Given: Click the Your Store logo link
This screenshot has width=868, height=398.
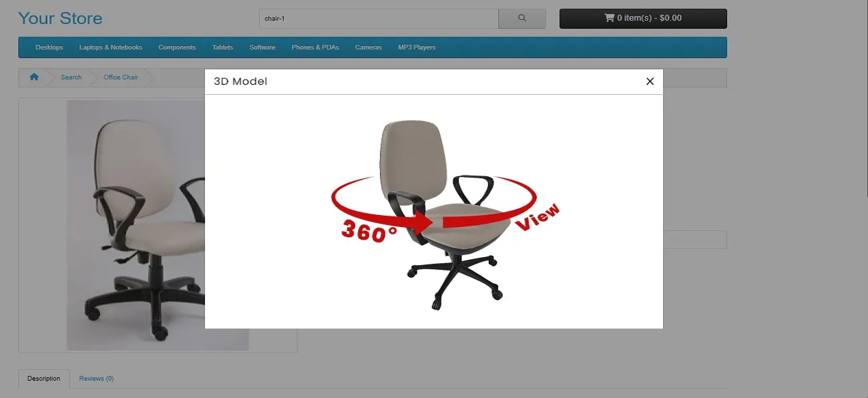Looking at the screenshot, I should point(60,18).
